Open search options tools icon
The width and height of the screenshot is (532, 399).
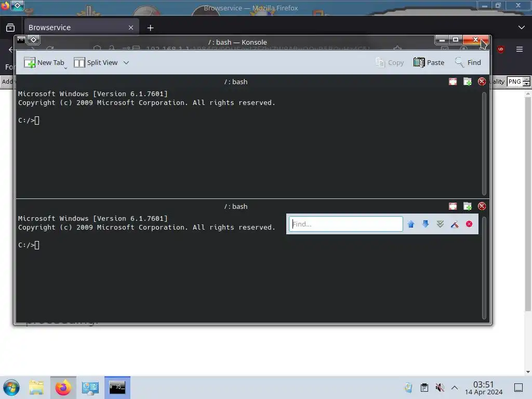pyautogui.click(x=455, y=224)
